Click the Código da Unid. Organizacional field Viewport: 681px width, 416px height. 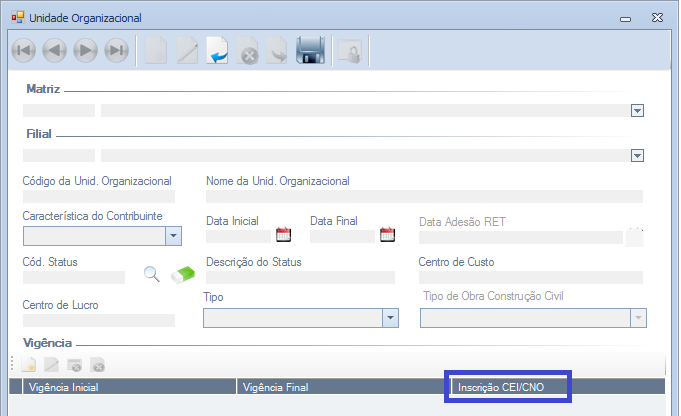click(99, 196)
